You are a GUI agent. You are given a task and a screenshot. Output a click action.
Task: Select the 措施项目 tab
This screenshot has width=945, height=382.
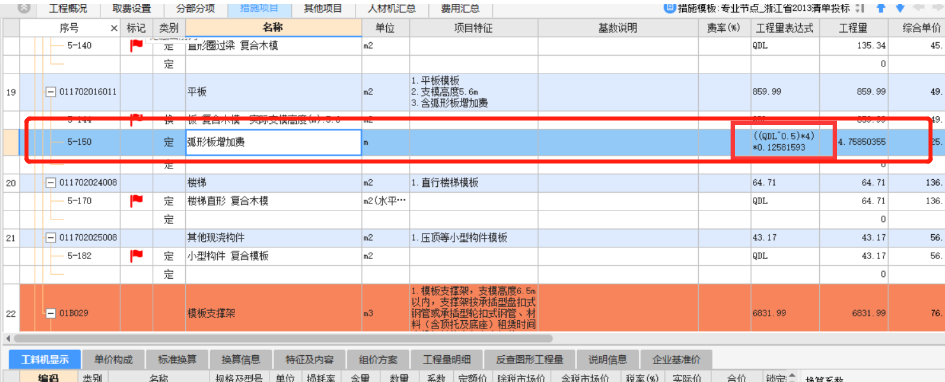259,8
